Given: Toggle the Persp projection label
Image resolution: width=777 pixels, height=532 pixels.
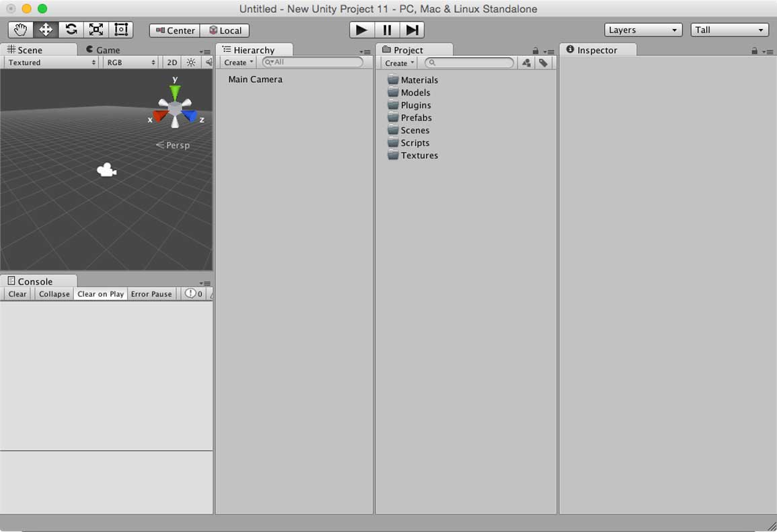Looking at the screenshot, I should 173,145.
